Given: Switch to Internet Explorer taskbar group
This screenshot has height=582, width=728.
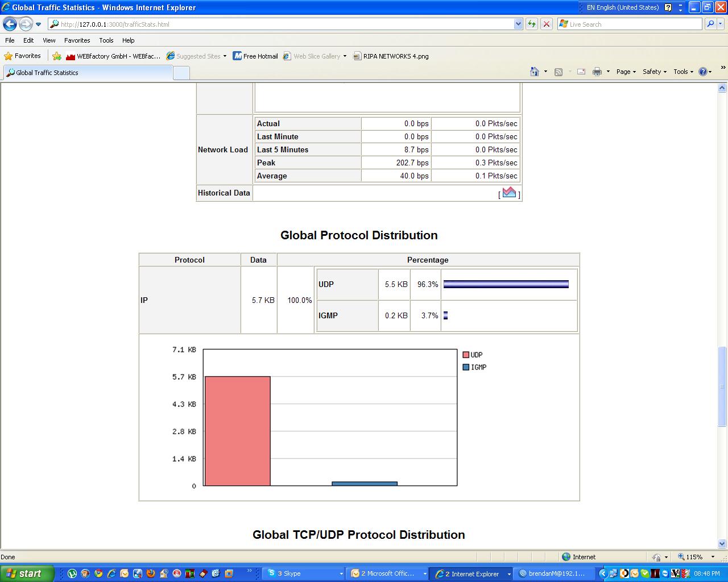Looking at the screenshot, I should [x=471, y=573].
